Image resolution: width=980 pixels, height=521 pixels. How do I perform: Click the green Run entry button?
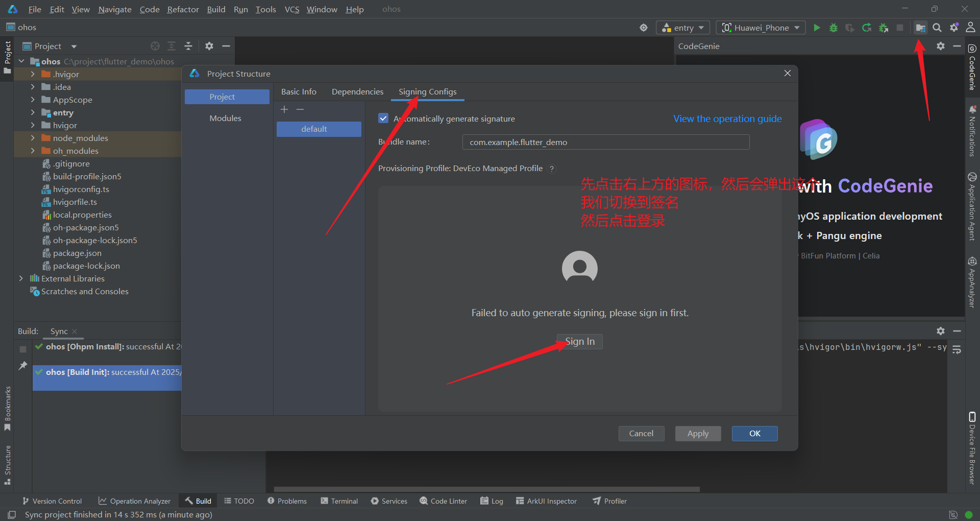click(817, 28)
